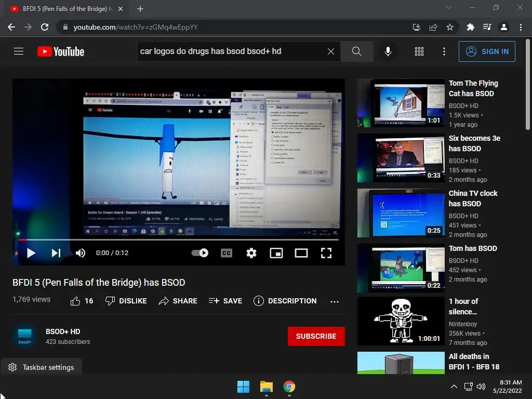Open Chrome profile icon

pyautogui.click(x=504, y=27)
